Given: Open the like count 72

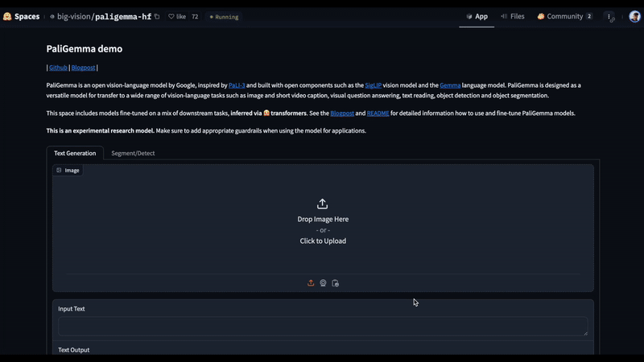Looking at the screenshot, I should pyautogui.click(x=195, y=16).
